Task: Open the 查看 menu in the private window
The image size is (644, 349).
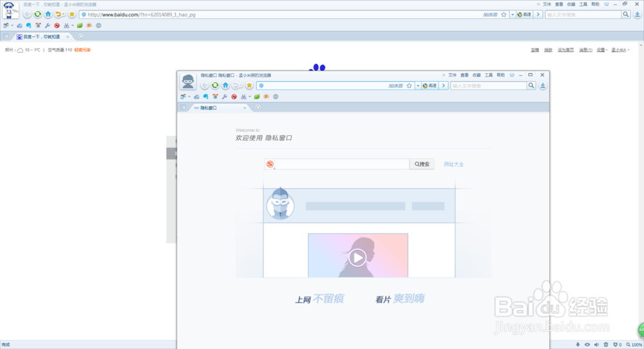Action: (464, 75)
